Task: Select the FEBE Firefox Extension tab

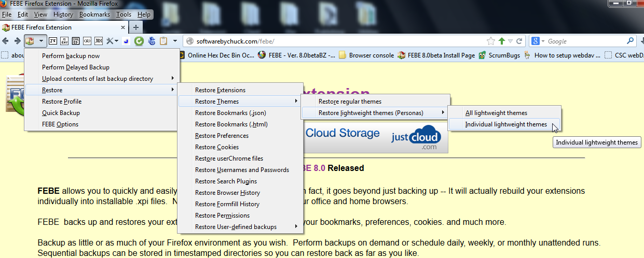Action: pos(64,27)
